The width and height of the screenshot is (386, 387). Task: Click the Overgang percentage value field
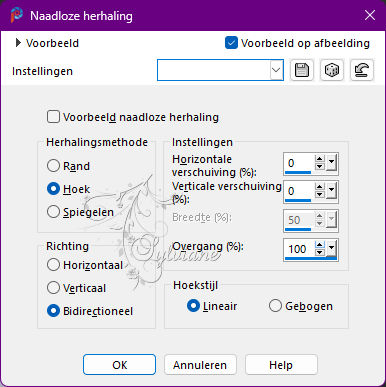(299, 249)
